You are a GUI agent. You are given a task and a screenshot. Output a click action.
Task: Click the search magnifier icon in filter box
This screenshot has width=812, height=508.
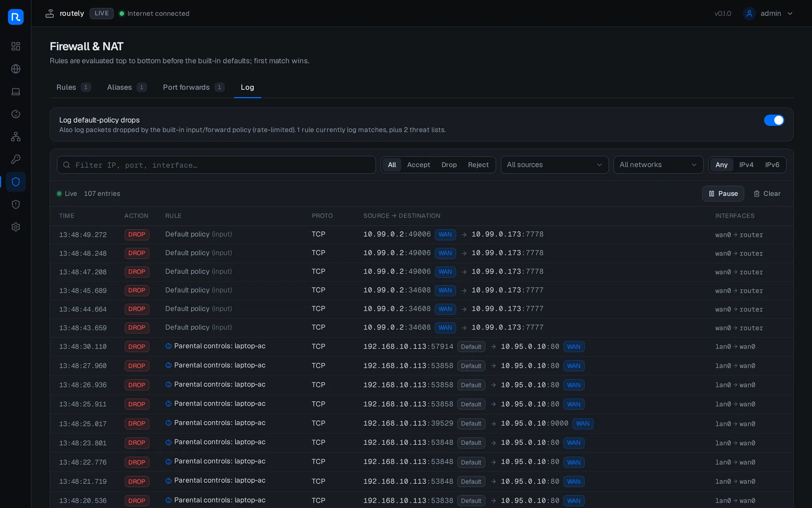pyautogui.click(x=67, y=165)
